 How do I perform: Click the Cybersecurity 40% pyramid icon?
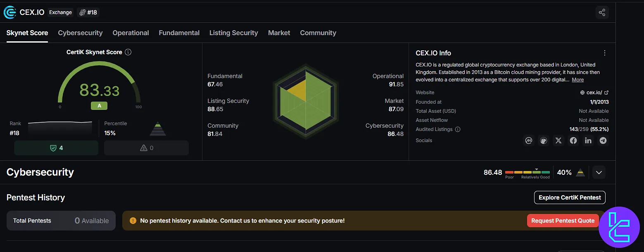pyautogui.click(x=580, y=172)
